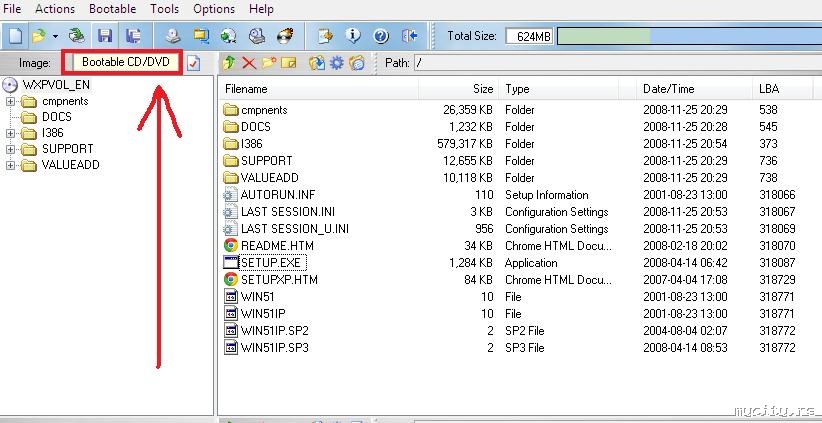Image resolution: width=822 pixels, height=423 pixels.
Task: Sort by the Filename column header
Action: click(x=319, y=89)
